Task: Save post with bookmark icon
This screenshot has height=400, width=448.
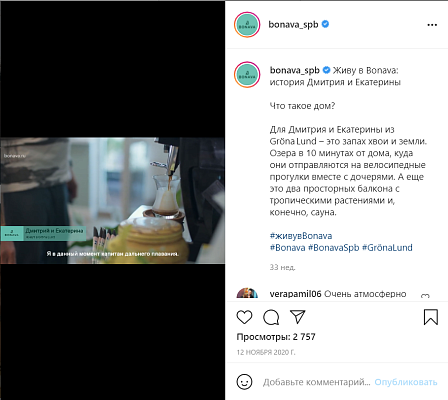Action: (431, 317)
